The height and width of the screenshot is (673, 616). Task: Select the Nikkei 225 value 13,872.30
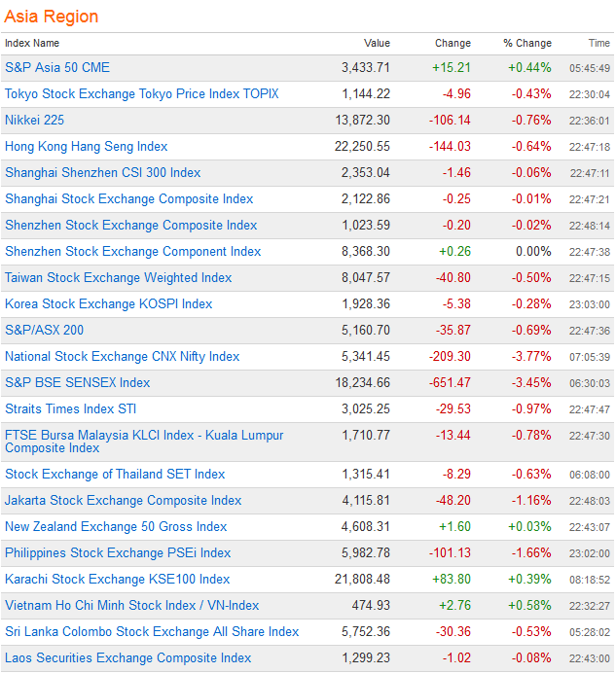pos(363,120)
